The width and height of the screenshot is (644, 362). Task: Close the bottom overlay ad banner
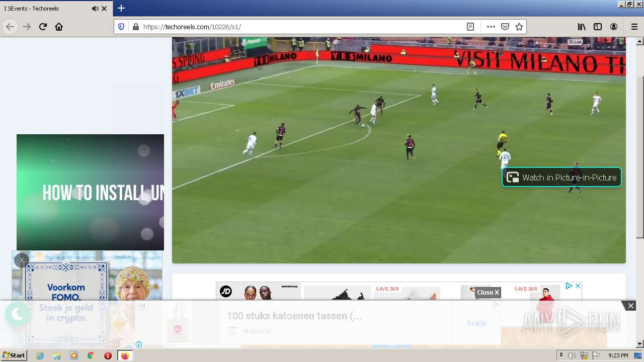point(630,306)
